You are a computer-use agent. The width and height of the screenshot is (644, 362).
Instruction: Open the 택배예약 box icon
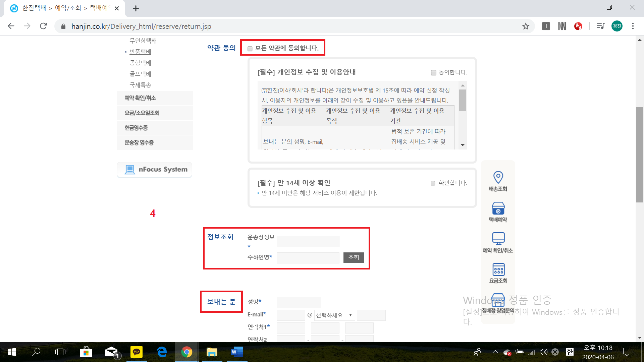498,208
